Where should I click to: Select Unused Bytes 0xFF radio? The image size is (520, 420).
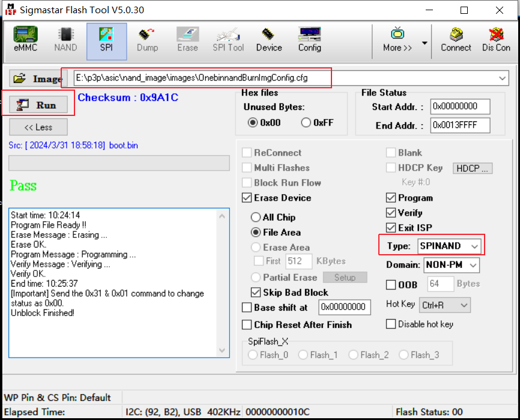306,123
